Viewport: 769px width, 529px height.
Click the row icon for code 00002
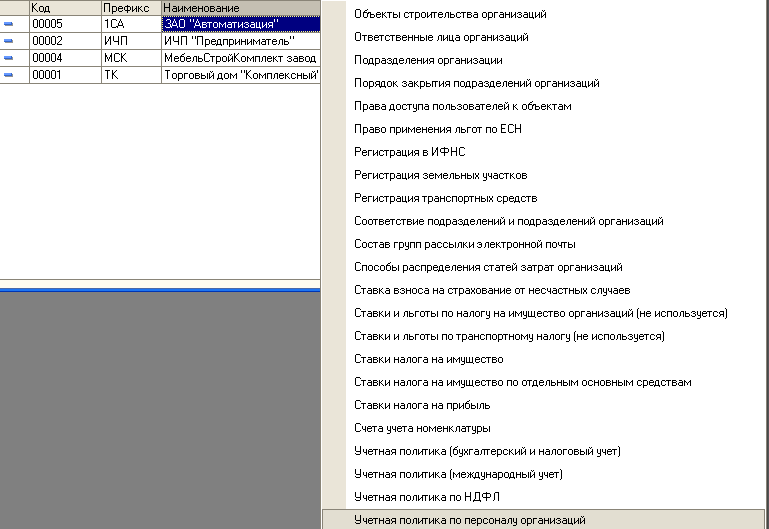(8, 41)
